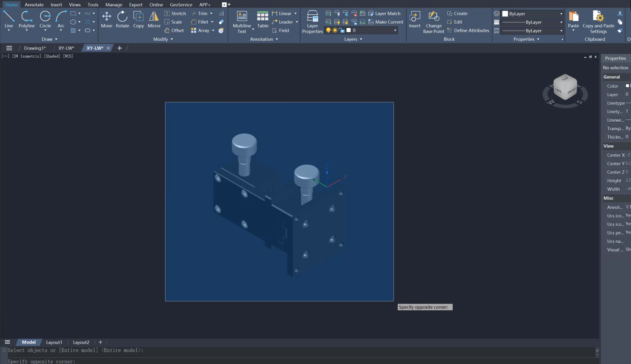This screenshot has width=631, height=364.
Task: Open the ByLayer linetype dropdown
Action: click(561, 31)
